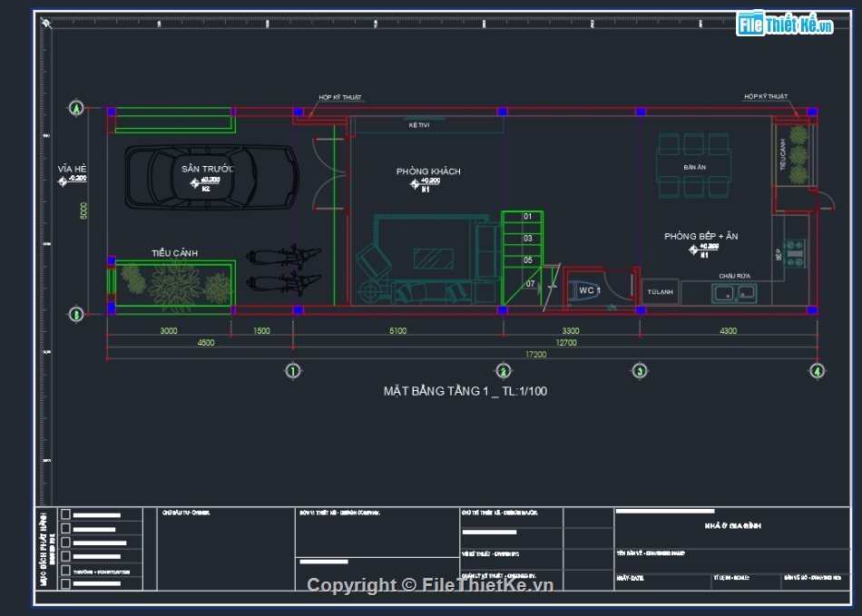Select the grid axis bubble numbered 4
862x616 pixels.
(x=817, y=370)
